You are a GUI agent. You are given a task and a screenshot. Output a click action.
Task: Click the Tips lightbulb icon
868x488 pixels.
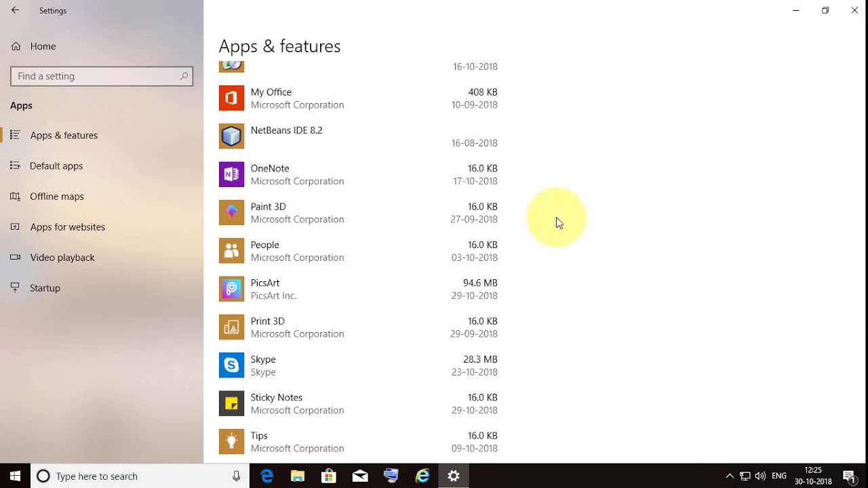click(231, 442)
